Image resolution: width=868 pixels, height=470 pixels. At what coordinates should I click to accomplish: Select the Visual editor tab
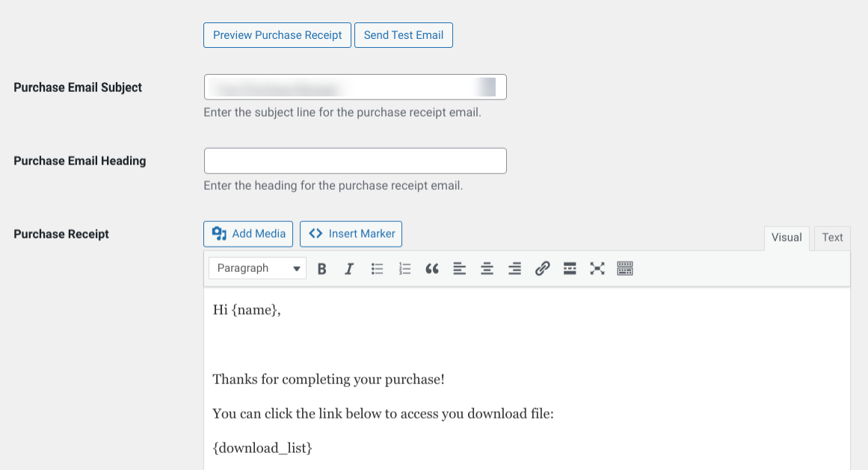click(x=786, y=237)
